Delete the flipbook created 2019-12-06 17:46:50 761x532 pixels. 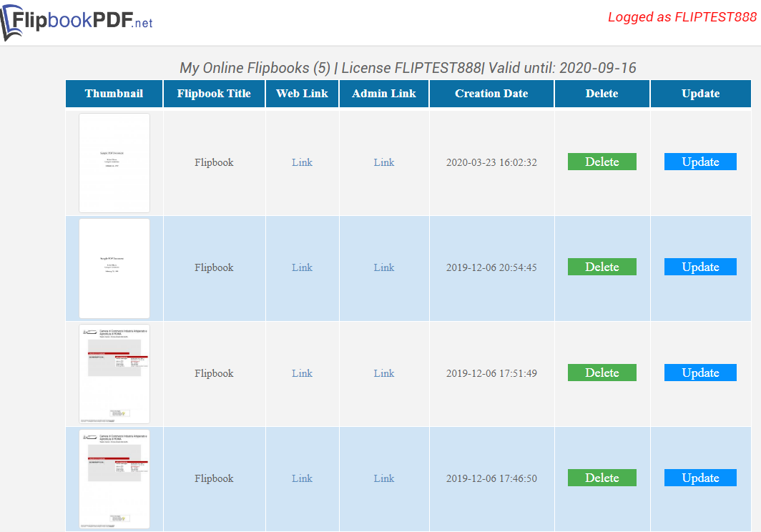click(x=602, y=478)
